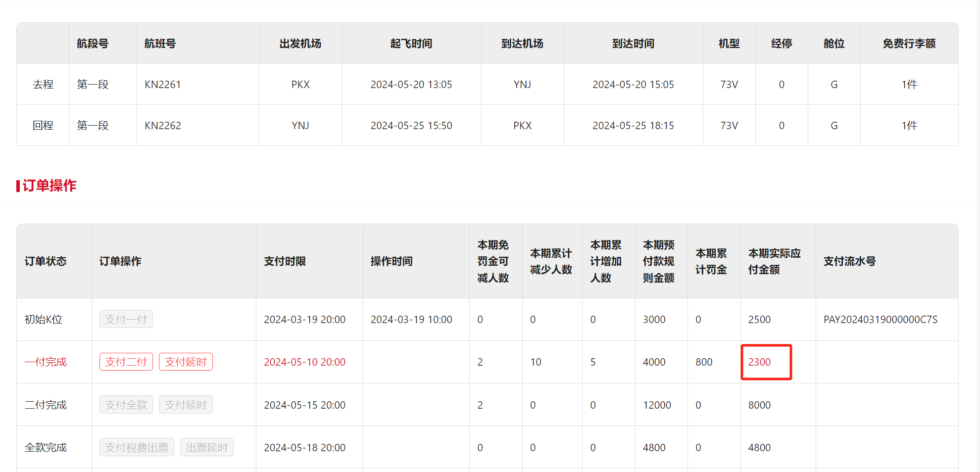Click the 本期实际应付金额 column header
This screenshot has height=472, width=980.
tap(774, 261)
